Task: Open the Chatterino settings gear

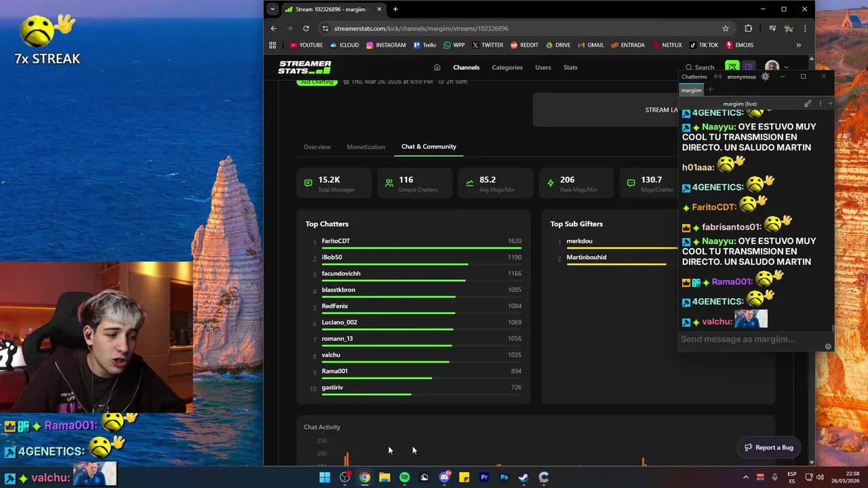Action: [x=766, y=77]
